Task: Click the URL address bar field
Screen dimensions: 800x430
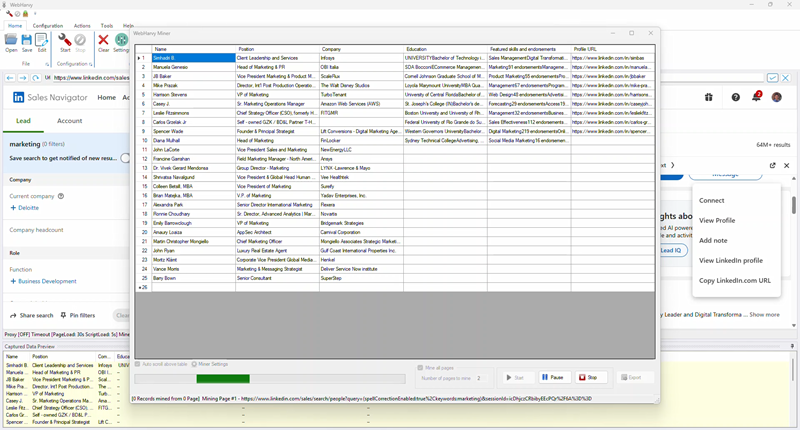Action: (91, 78)
